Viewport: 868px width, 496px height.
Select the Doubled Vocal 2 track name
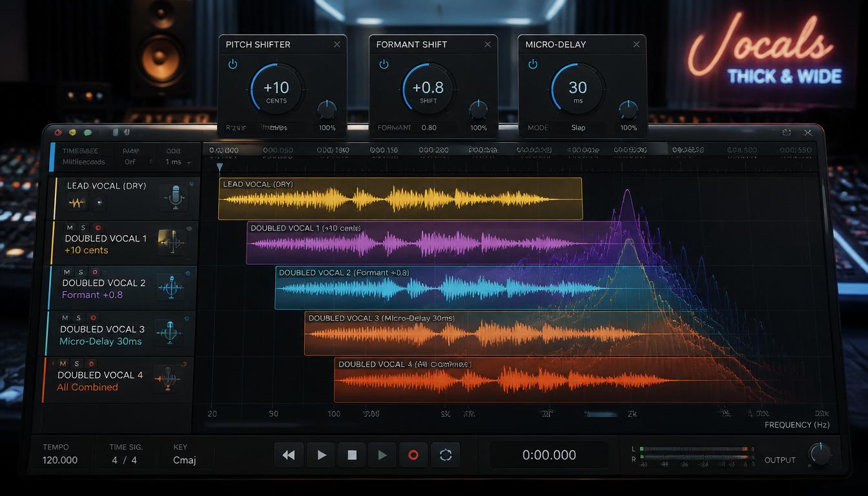coord(104,283)
